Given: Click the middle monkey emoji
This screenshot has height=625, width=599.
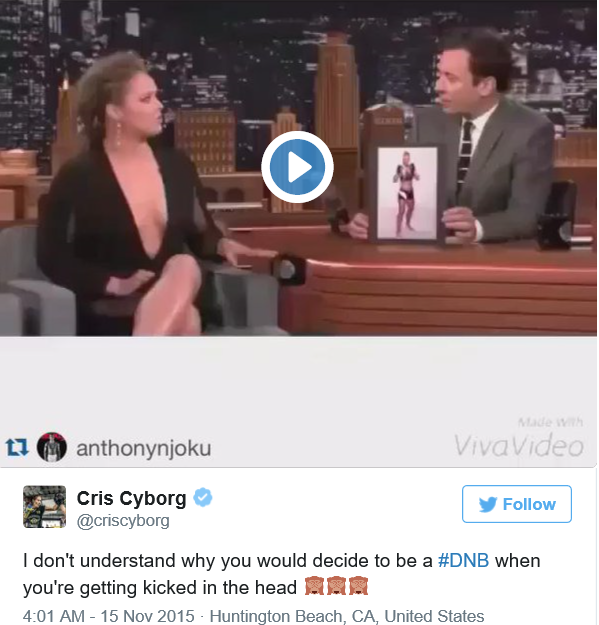Looking at the screenshot, I should pos(336,586).
